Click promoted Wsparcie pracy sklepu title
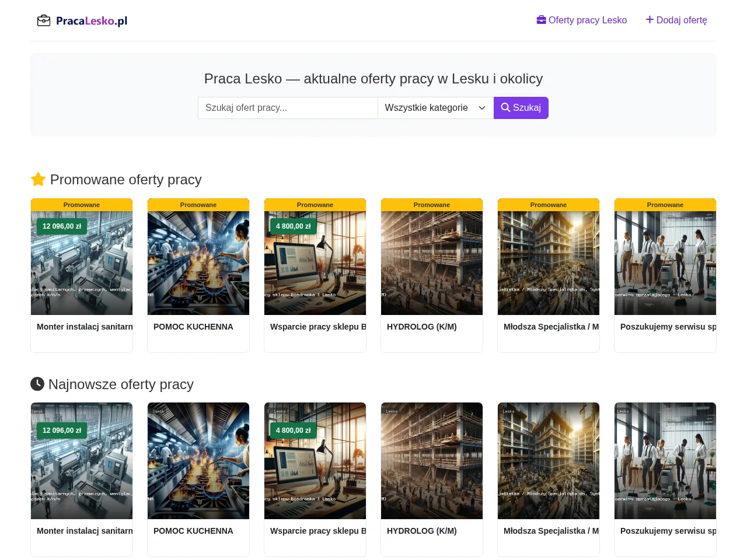 (x=318, y=327)
